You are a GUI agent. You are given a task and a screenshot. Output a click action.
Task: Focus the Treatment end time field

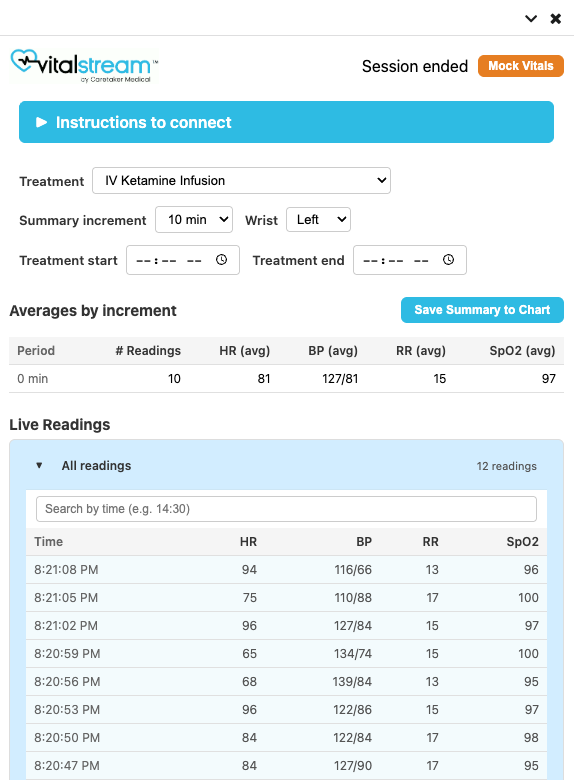pos(410,260)
